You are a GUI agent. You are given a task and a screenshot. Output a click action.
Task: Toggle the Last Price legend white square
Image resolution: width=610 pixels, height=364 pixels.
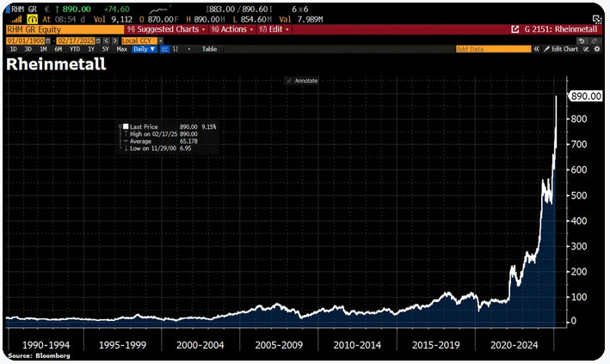coord(126,126)
